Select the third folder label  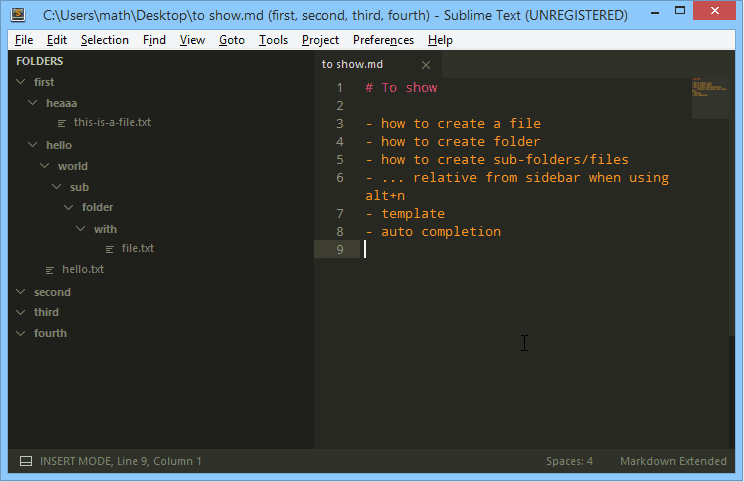46,312
